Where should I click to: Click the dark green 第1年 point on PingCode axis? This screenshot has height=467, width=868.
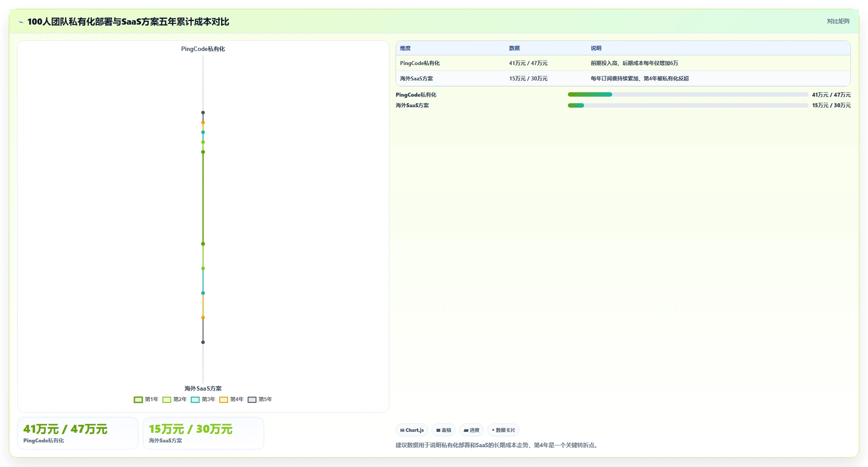click(x=203, y=152)
